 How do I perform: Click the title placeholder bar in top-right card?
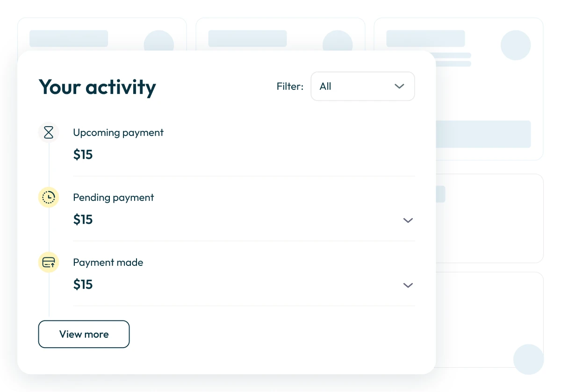425,39
